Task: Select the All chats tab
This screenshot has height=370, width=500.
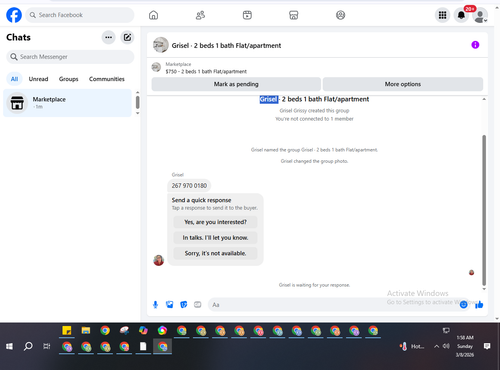Action: click(x=14, y=79)
